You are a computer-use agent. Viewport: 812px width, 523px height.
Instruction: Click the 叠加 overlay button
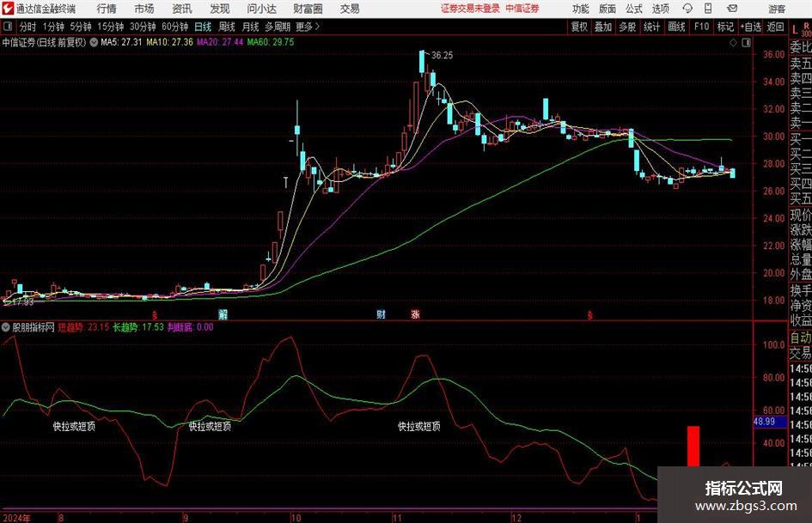[603, 27]
